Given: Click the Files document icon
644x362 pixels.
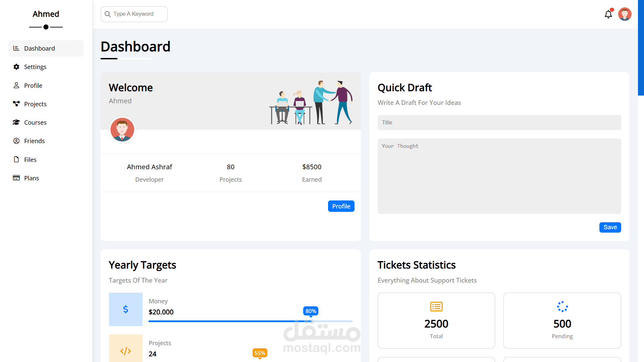Looking at the screenshot, I should (x=16, y=160).
